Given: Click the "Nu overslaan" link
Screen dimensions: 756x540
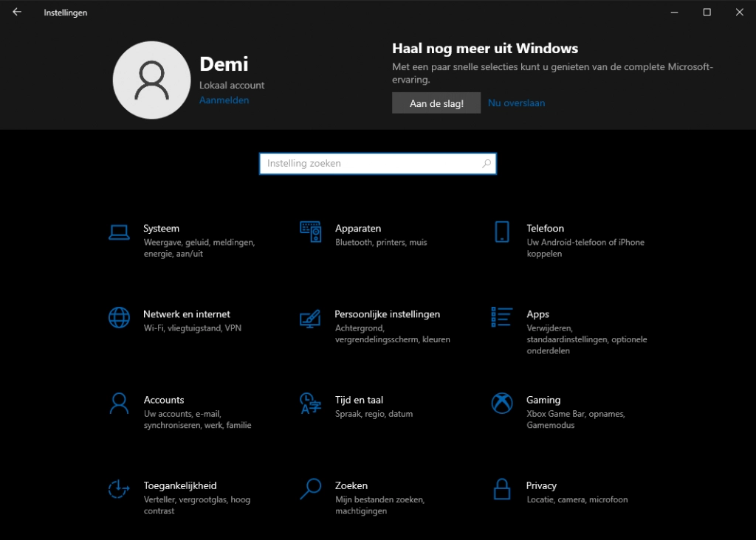Looking at the screenshot, I should (x=516, y=103).
